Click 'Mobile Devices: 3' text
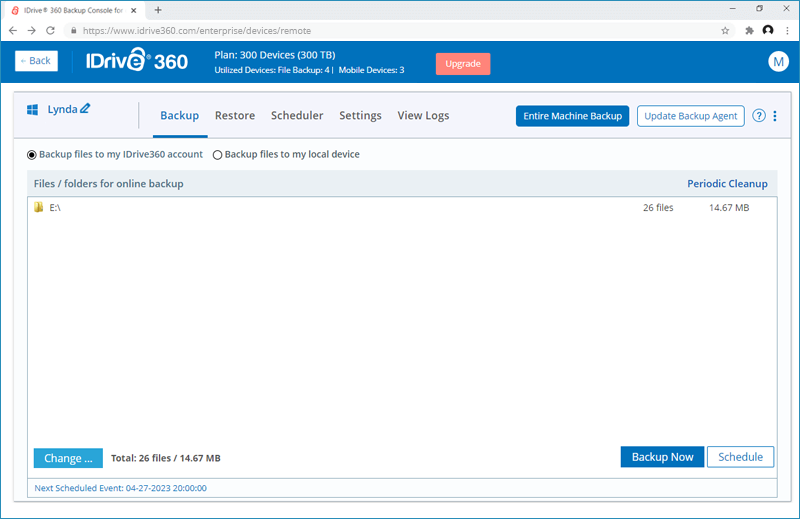Image resolution: width=800 pixels, height=519 pixels. click(371, 70)
